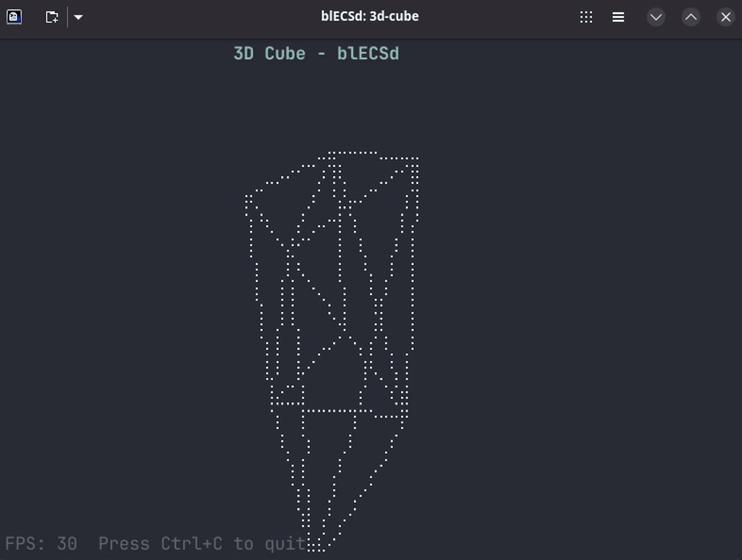The width and height of the screenshot is (742, 560).
Task: Click the 'FPS: 30' status text
Action: click(41, 544)
